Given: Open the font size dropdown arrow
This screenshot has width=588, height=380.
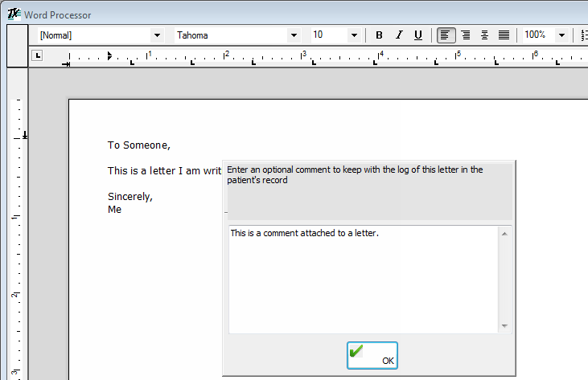Looking at the screenshot, I should coord(354,35).
